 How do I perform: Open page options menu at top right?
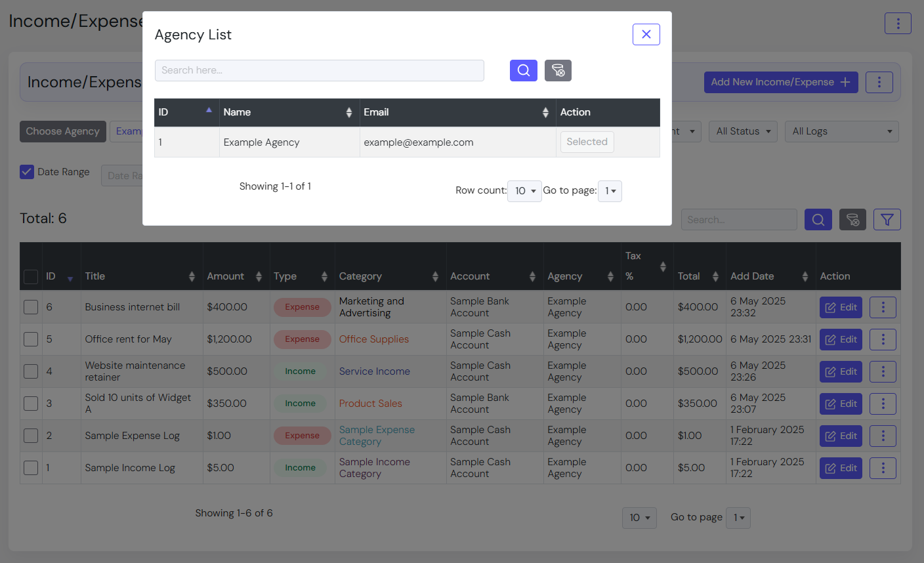click(x=898, y=24)
